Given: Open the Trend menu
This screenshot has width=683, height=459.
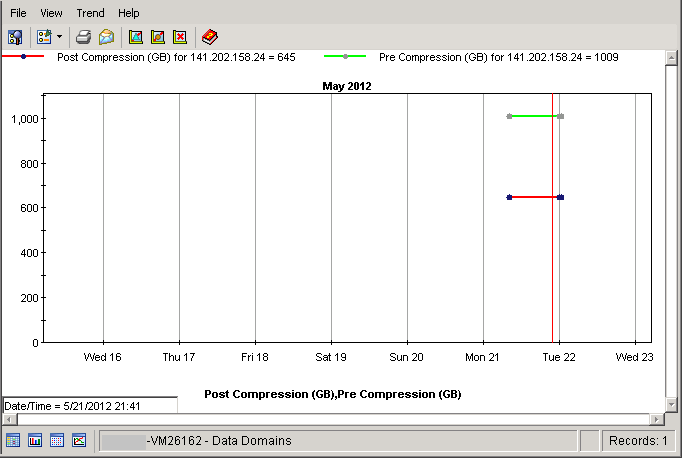Looking at the screenshot, I should 90,13.
